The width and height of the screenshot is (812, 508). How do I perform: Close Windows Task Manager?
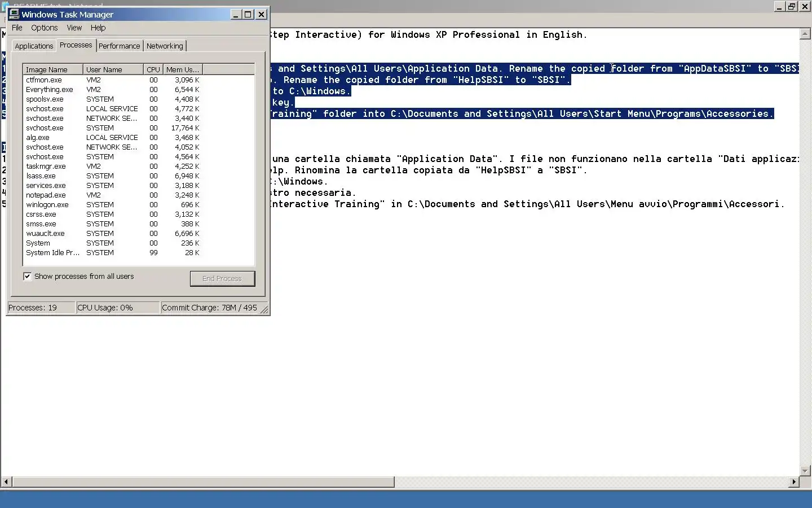click(x=261, y=15)
